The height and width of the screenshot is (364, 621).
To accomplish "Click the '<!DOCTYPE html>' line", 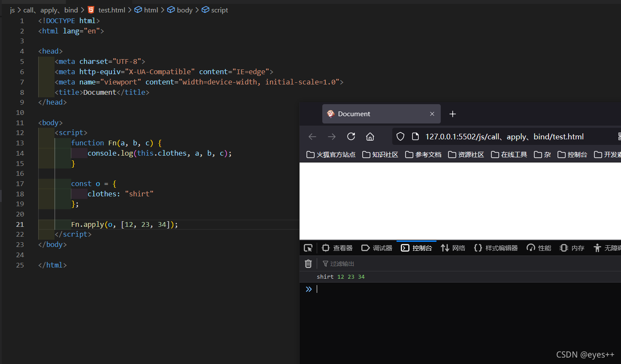I will click(x=69, y=21).
